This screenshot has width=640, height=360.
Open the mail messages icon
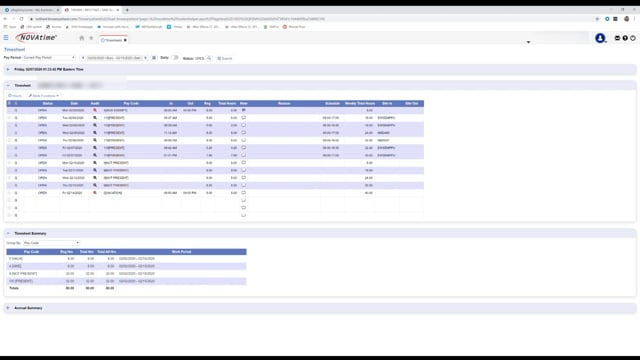617,38
